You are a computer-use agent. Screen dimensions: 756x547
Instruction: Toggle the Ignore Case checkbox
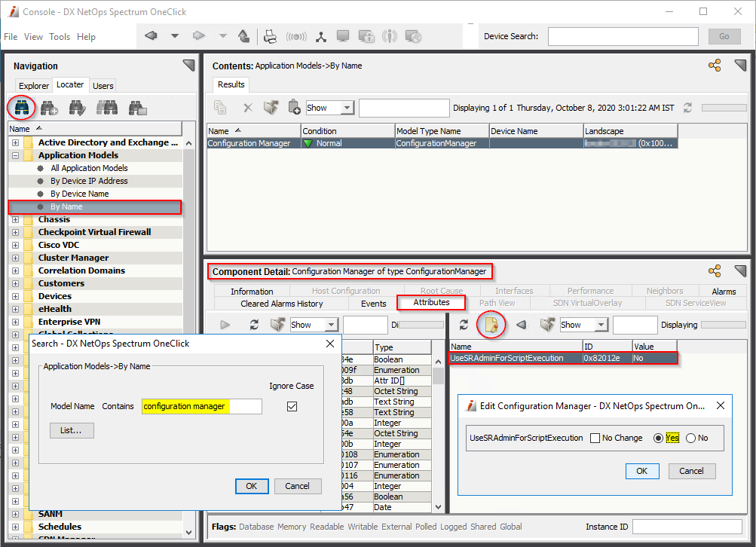click(x=292, y=406)
